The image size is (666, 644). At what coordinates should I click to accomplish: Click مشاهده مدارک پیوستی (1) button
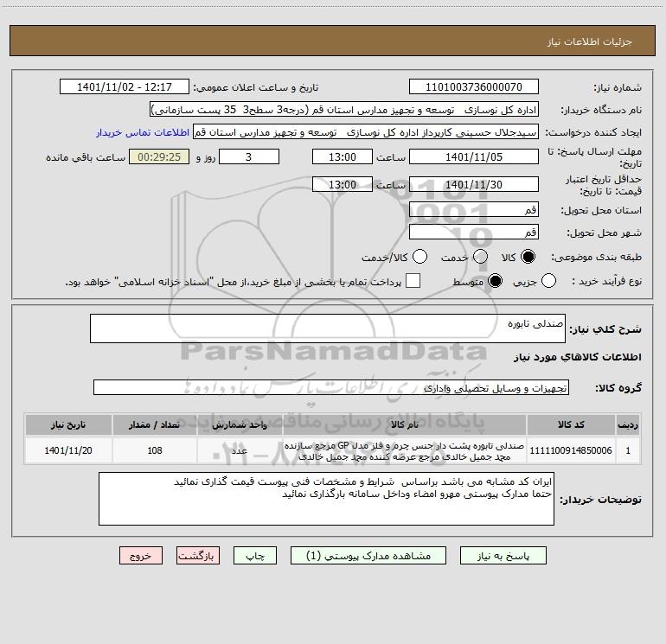click(x=368, y=556)
